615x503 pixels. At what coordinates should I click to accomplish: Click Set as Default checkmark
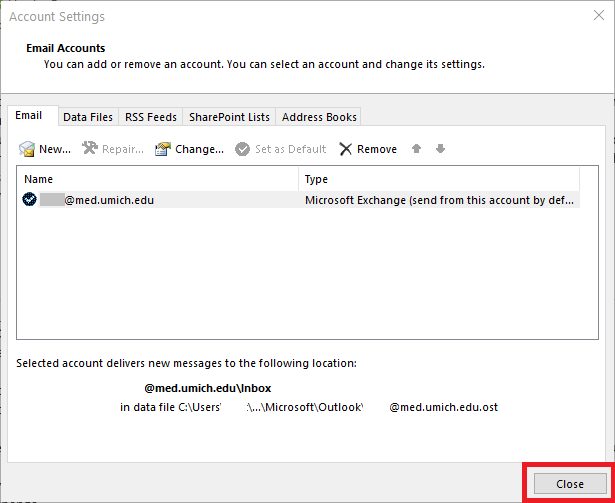coord(243,149)
